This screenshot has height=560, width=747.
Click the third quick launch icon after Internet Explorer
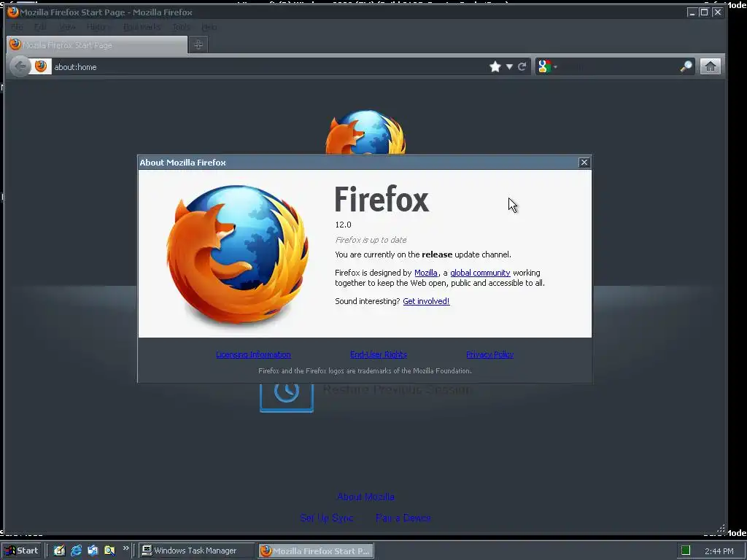93,551
